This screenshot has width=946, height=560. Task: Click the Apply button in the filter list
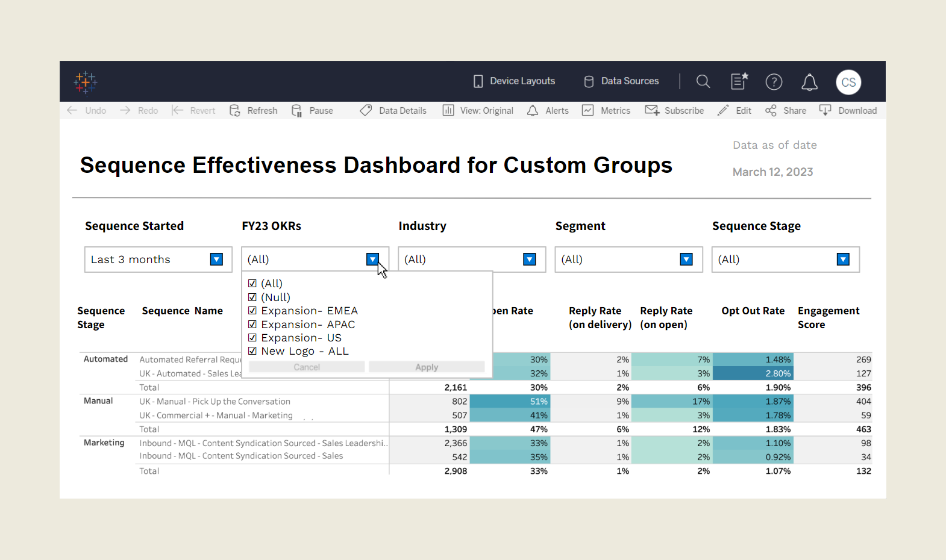pos(427,367)
